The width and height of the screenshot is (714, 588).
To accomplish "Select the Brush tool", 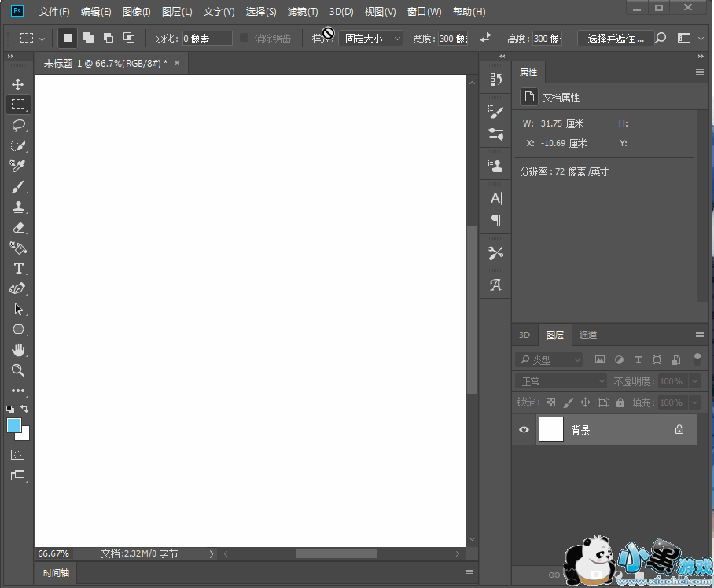I will (18, 187).
